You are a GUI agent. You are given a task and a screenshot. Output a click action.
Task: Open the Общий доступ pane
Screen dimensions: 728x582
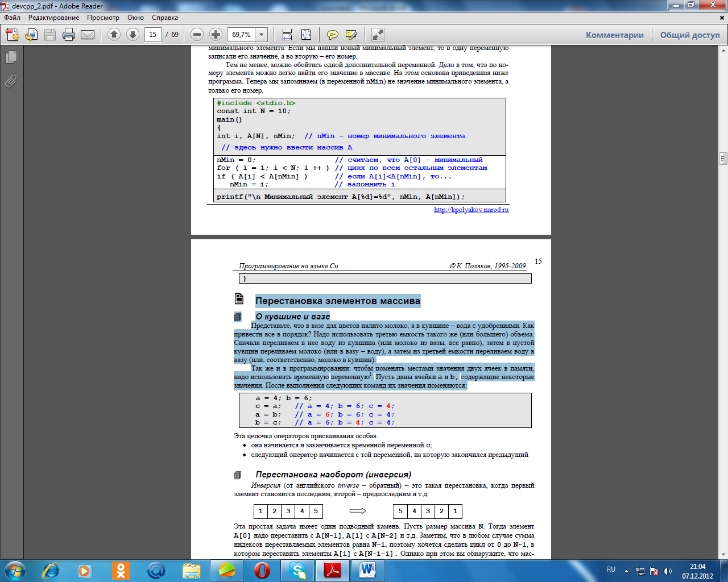point(690,35)
